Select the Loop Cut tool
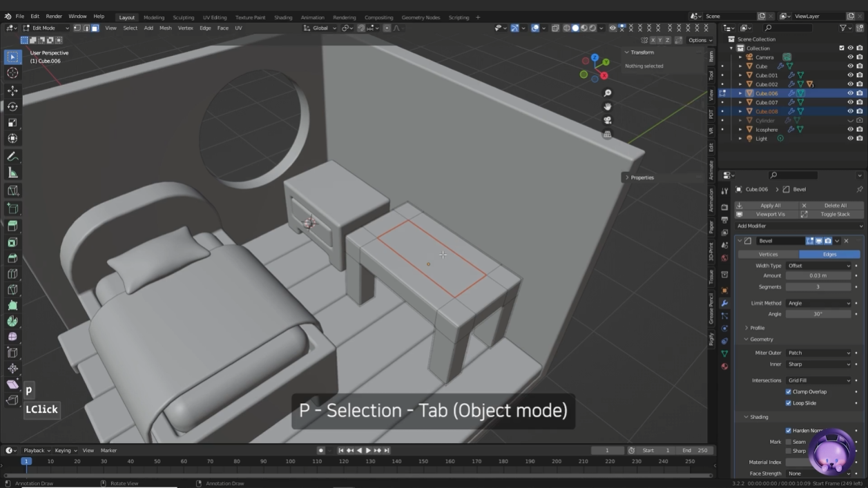Screen dimensions: 868x488 (12, 274)
